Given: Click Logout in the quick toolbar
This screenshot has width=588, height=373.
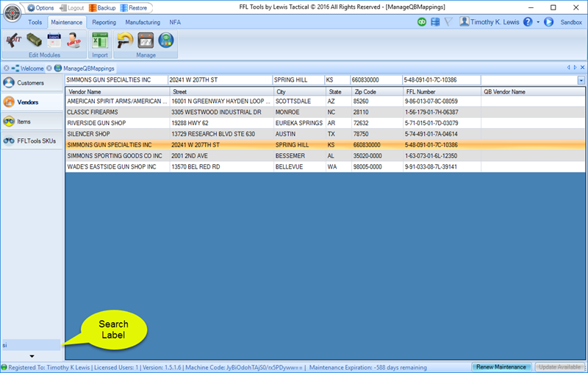Looking at the screenshot, I should [x=71, y=8].
